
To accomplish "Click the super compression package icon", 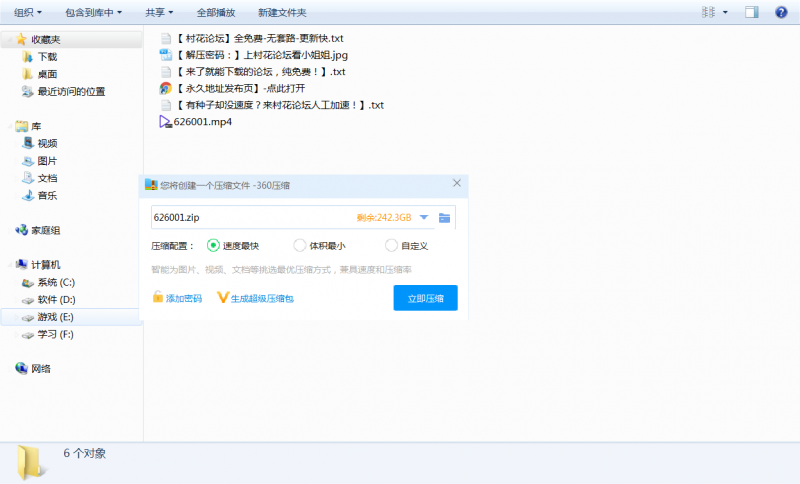I will pyautogui.click(x=223, y=297).
